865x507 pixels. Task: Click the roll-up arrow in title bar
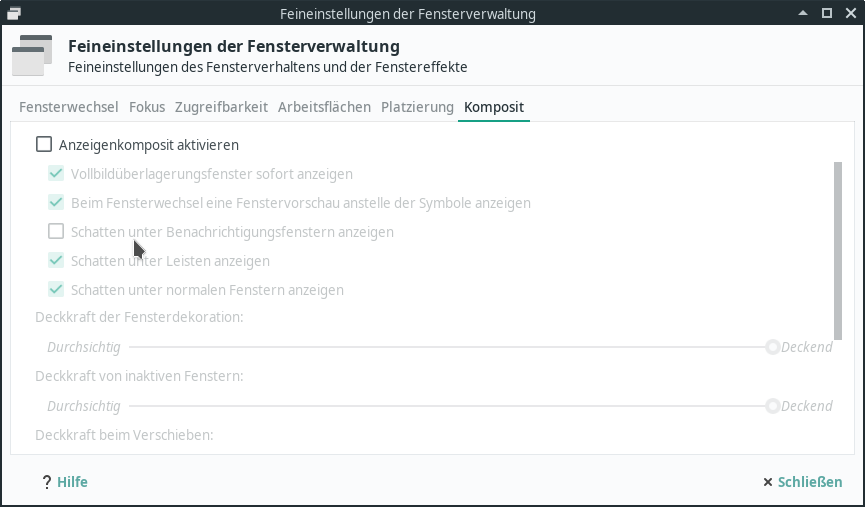coord(804,14)
